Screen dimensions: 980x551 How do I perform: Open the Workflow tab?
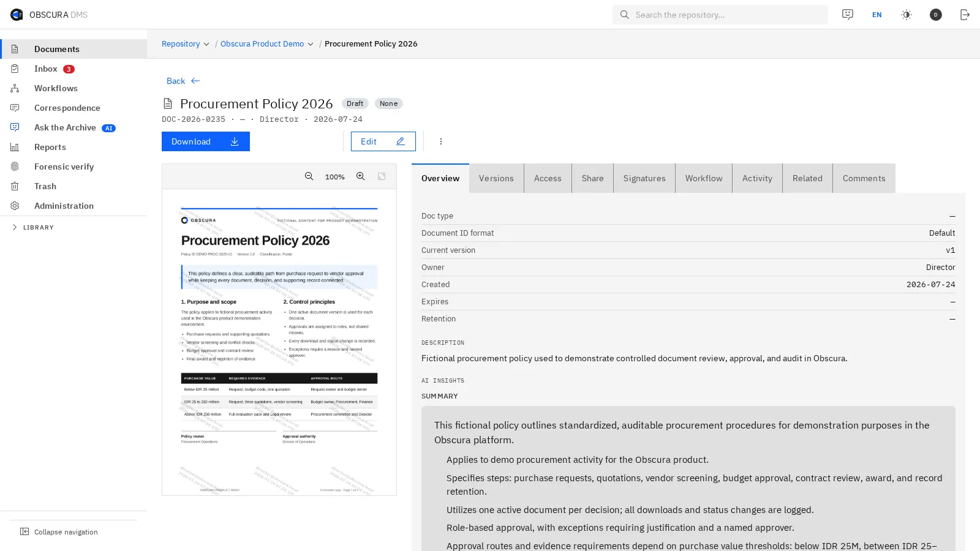(x=704, y=178)
